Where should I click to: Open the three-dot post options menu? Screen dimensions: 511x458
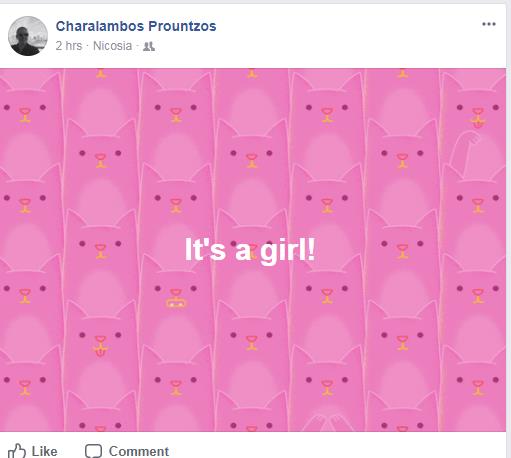(489, 24)
